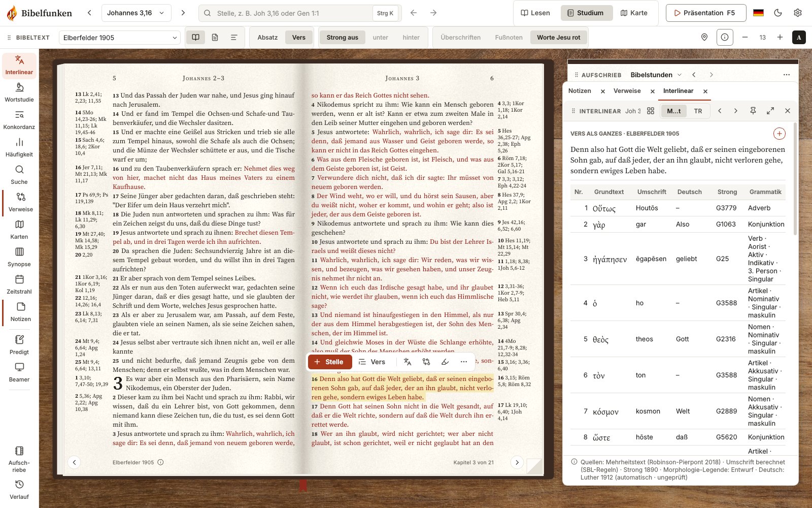Screen dimensions: 812x508
Task: Add verse with the circled plus icon
Action: [x=779, y=134]
